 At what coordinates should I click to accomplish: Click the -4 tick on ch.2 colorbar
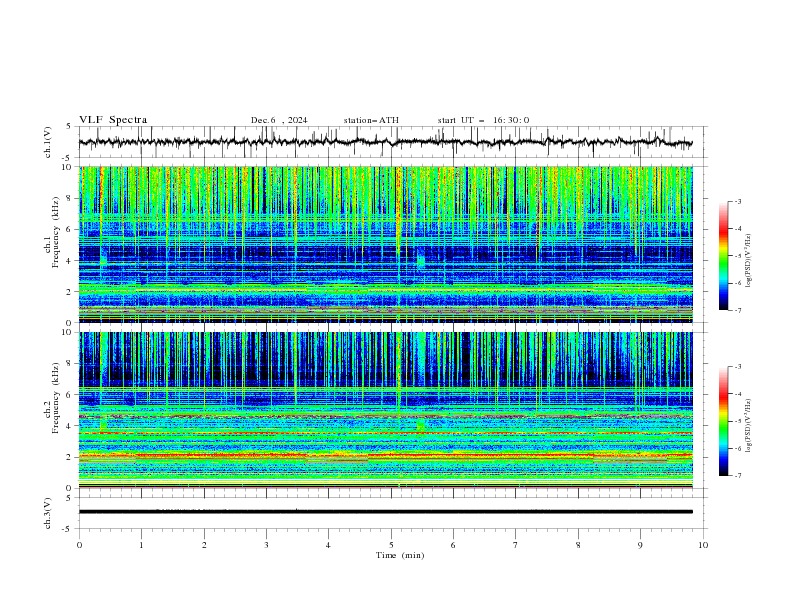(x=737, y=394)
